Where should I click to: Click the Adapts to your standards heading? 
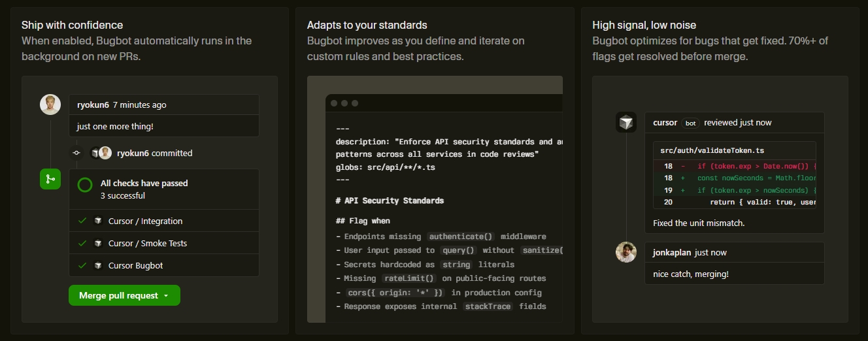point(367,25)
